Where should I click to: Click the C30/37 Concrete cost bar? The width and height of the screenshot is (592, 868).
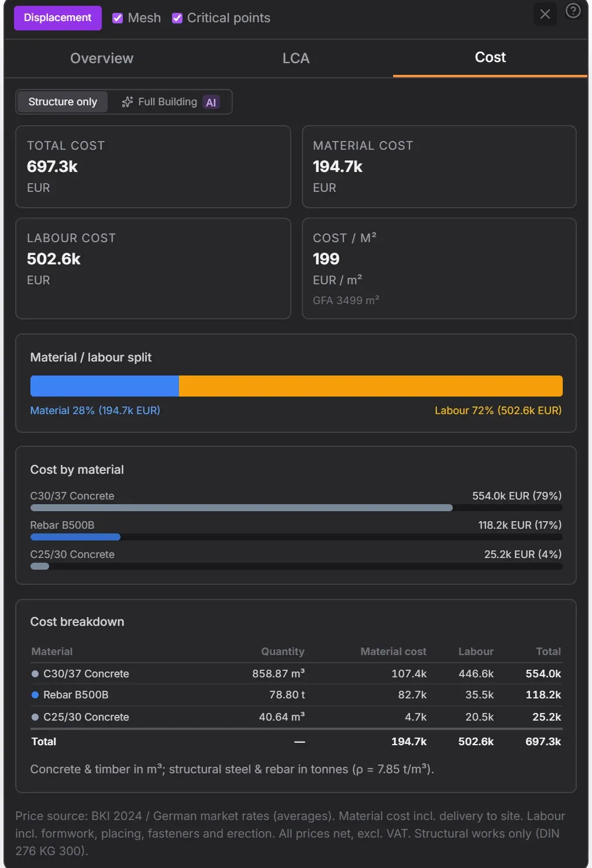(297, 508)
